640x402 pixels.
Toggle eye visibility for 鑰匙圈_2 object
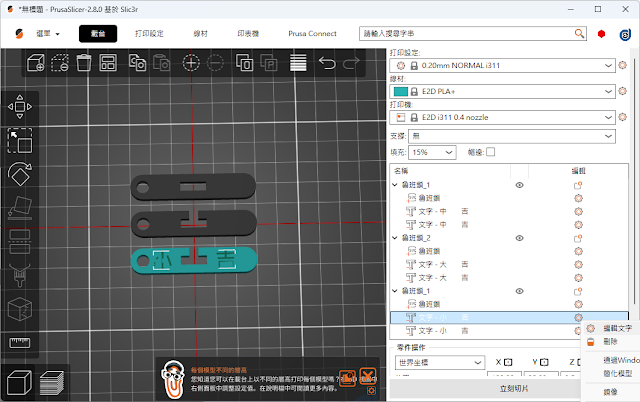click(x=519, y=238)
